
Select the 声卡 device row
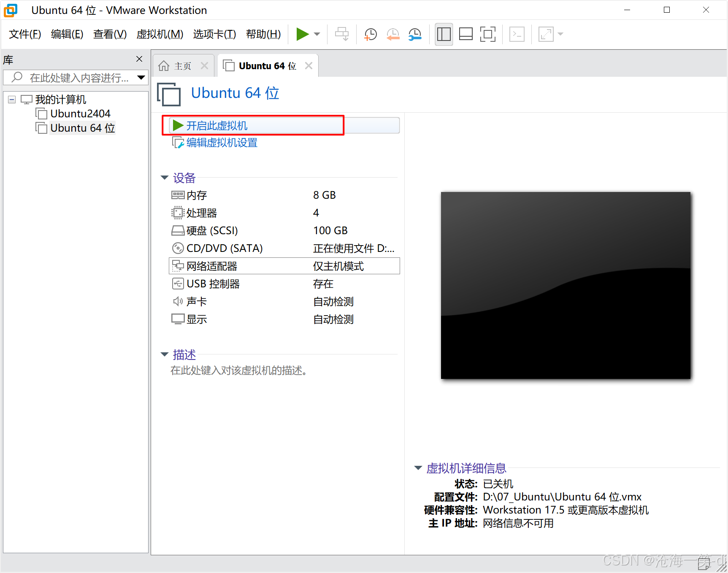coord(284,302)
